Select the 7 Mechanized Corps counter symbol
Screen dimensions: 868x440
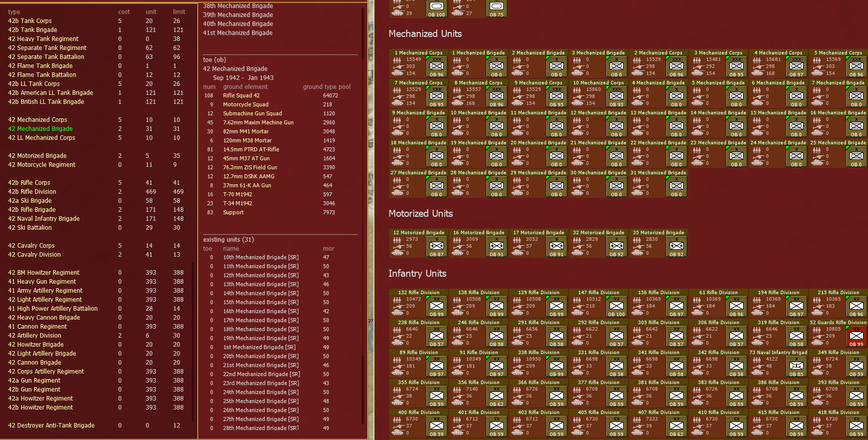click(437, 96)
